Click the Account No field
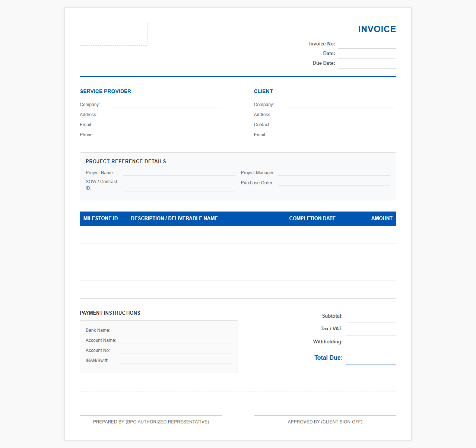Screen dimensions: 476x448 click(175, 350)
